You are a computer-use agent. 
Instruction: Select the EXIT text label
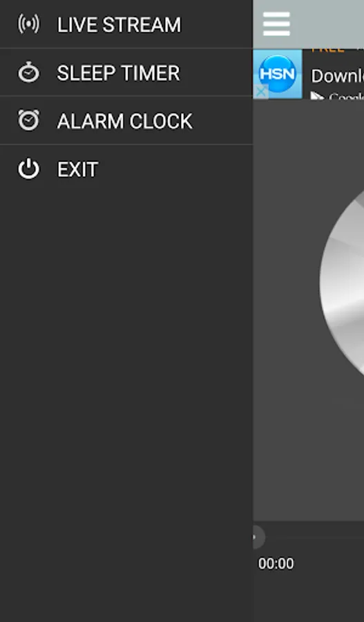[77, 170]
